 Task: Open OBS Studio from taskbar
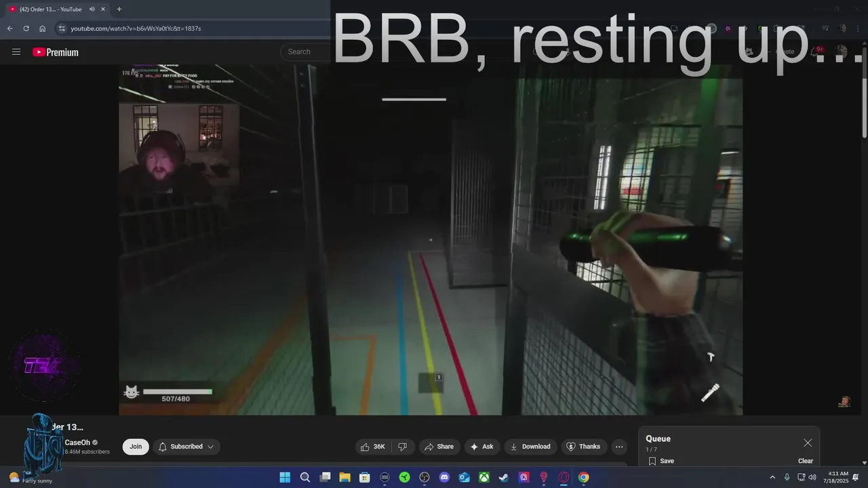425,477
